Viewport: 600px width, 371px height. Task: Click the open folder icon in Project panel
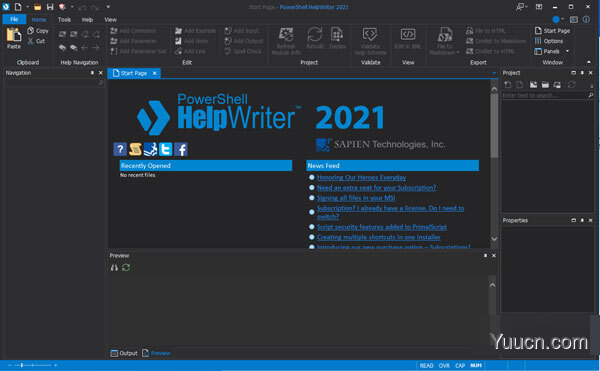545,85
